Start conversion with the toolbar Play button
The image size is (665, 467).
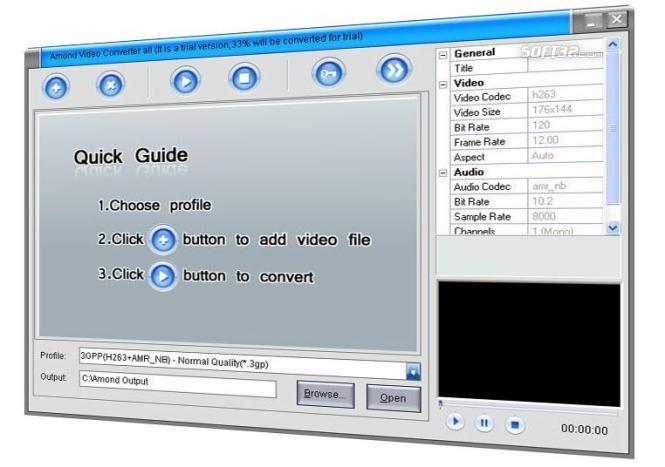[185, 81]
